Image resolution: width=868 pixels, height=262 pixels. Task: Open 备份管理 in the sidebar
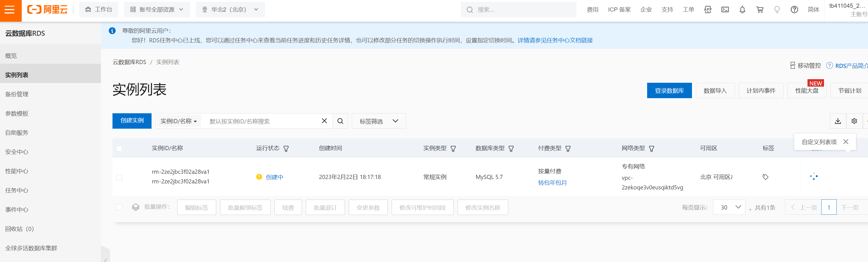[x=17, y=94]
